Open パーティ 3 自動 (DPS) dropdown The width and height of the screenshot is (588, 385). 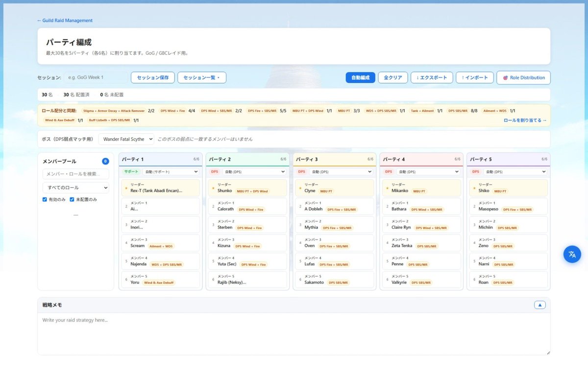tap(341, 172)
